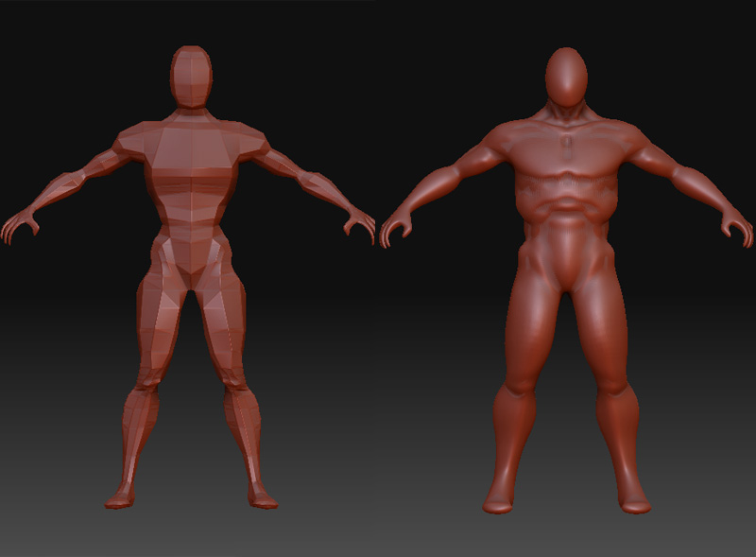Pick low-poly model's hand nearest the sculpted model
Image resolution: width=756 pixels, height=557 pixels.
click(359, 224)
